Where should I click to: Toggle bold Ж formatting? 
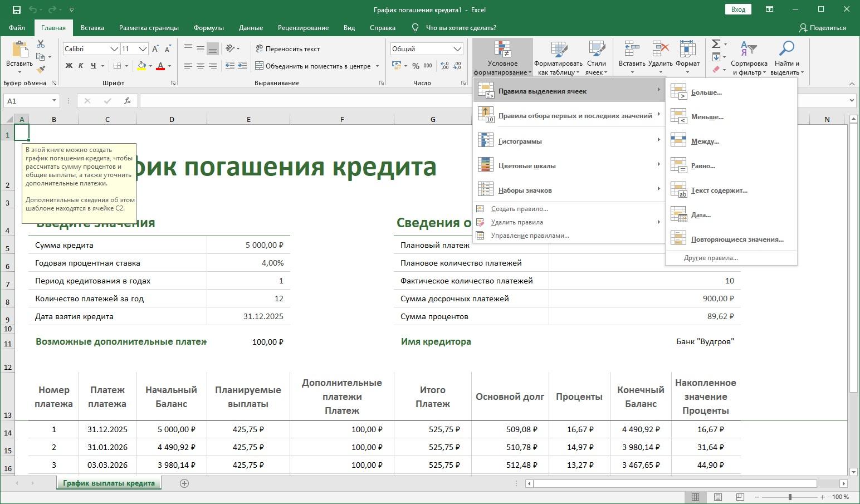(x=69, y=66)
